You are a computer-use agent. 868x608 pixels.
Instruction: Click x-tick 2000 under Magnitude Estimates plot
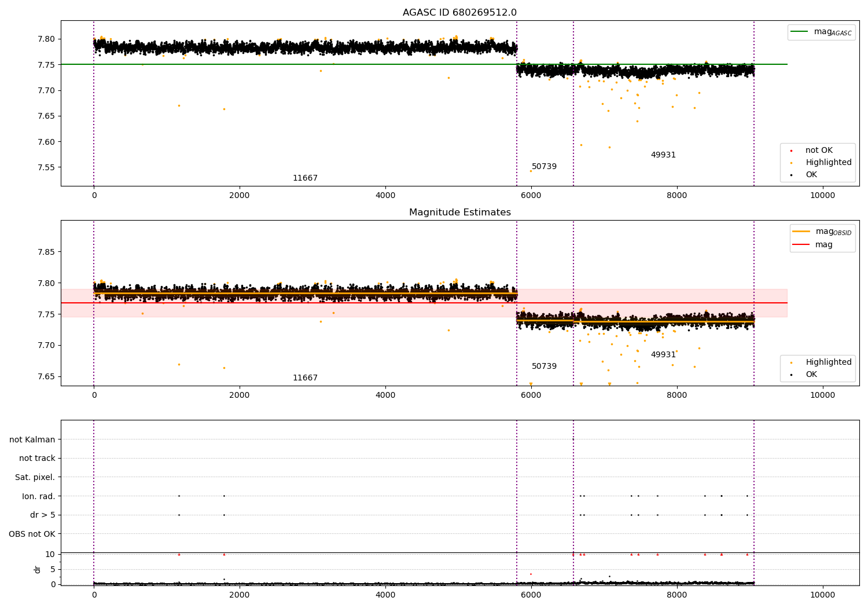tap(240, 395)
